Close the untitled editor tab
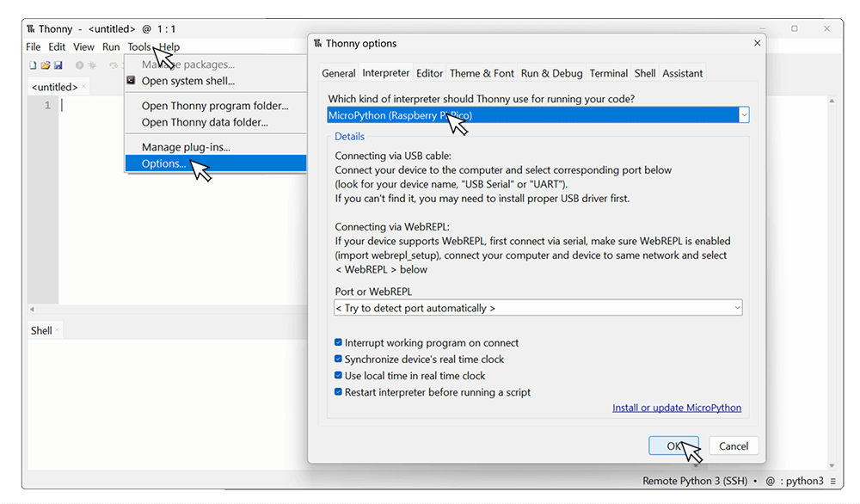 point(83,87)
